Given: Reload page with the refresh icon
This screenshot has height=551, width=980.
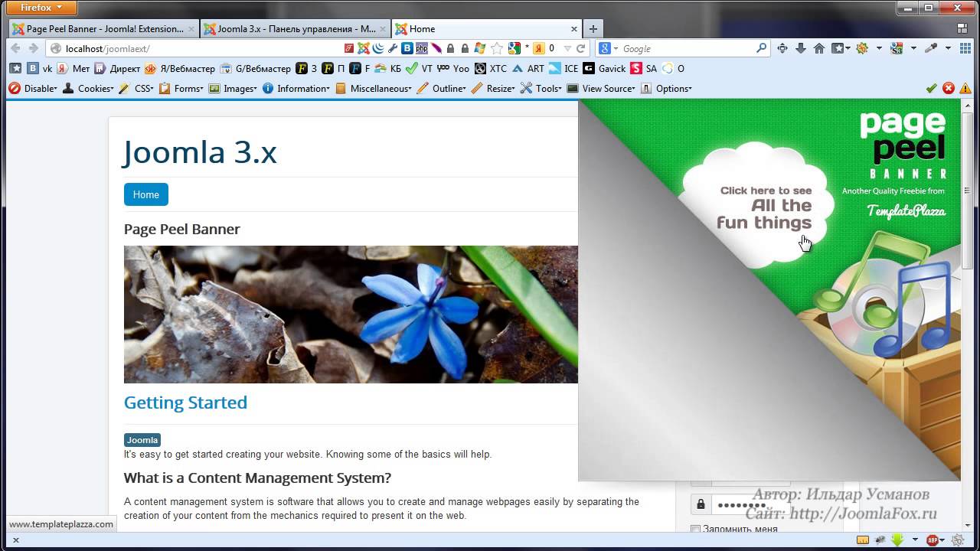Looking at the screenshot, I should [581, 48].
